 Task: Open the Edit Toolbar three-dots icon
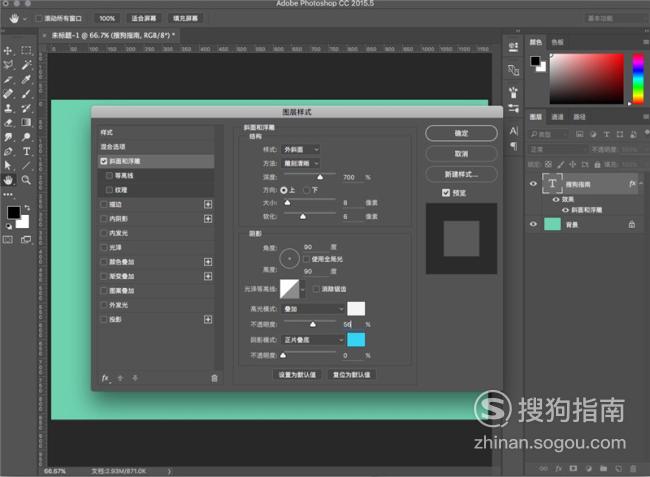(8, 194)
